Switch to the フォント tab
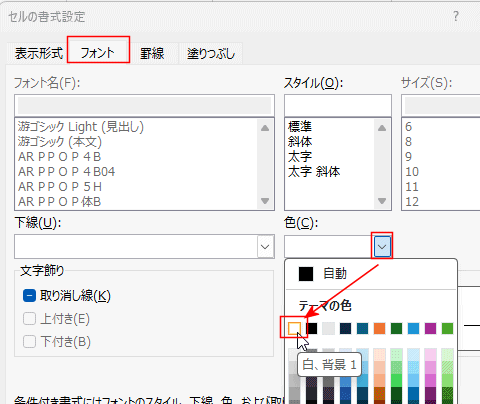 click(x=98, y=53)
